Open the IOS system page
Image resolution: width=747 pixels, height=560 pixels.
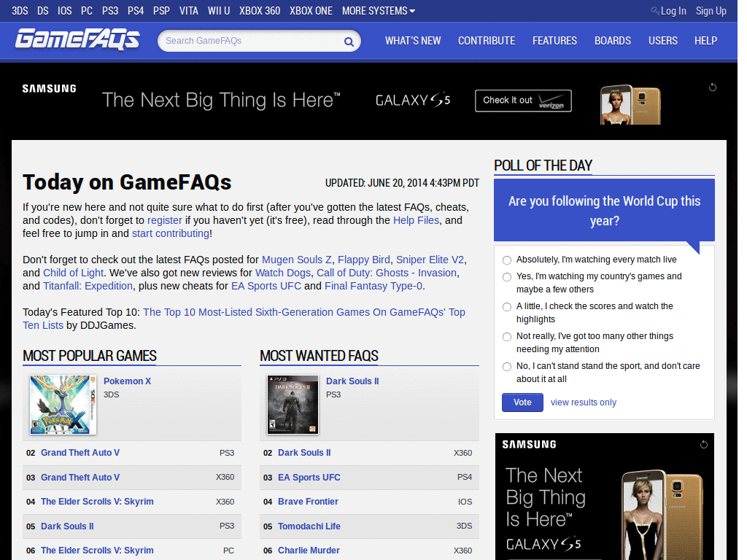[64, 10]
